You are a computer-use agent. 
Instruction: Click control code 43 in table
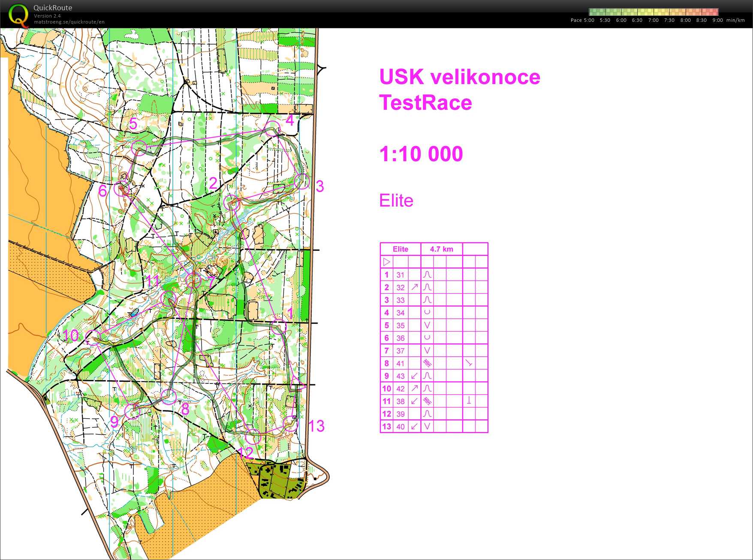401,376
